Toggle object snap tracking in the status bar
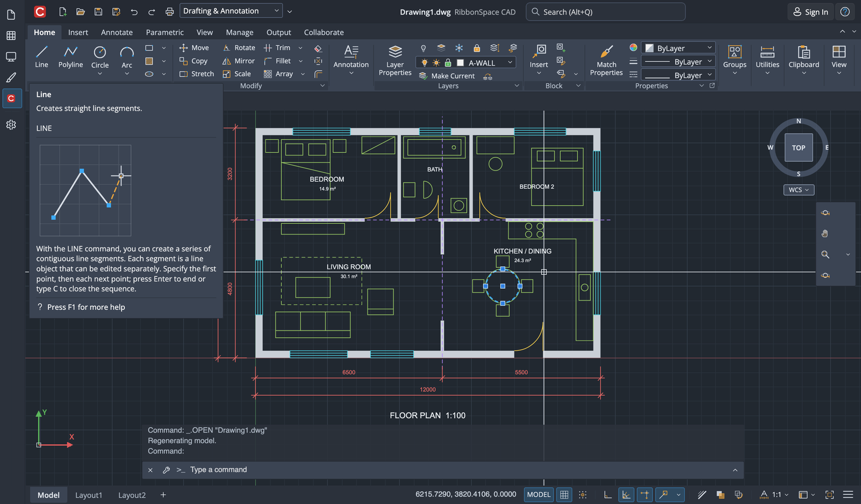861x504 pixels. [645, 495]
